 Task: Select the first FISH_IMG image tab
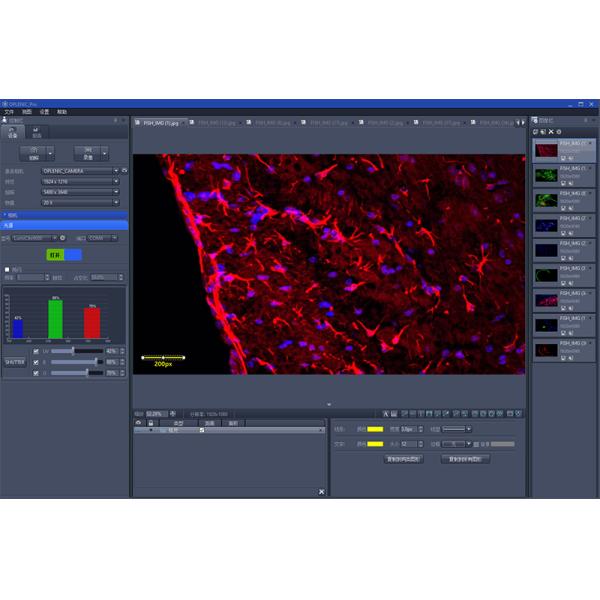pos(160,123)
